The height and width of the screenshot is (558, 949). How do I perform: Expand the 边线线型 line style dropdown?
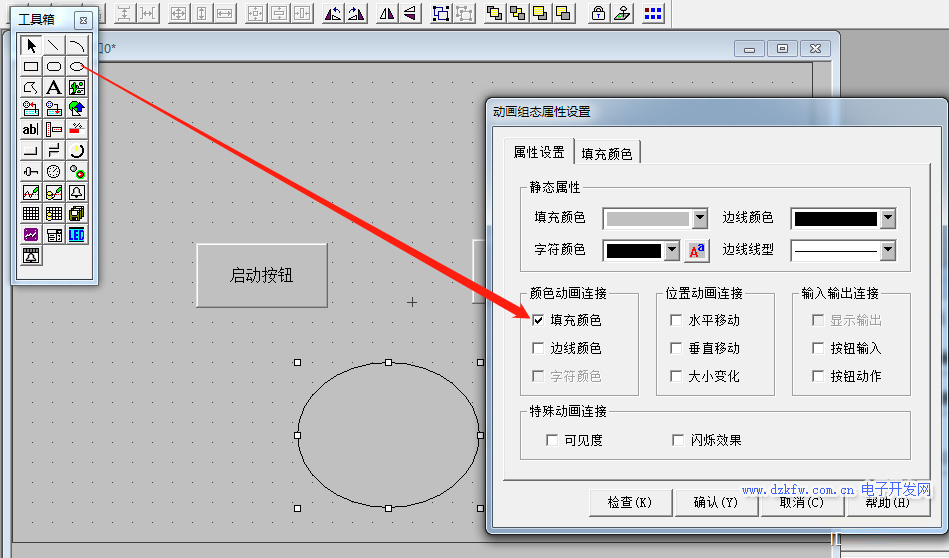[x=887, y=250]
